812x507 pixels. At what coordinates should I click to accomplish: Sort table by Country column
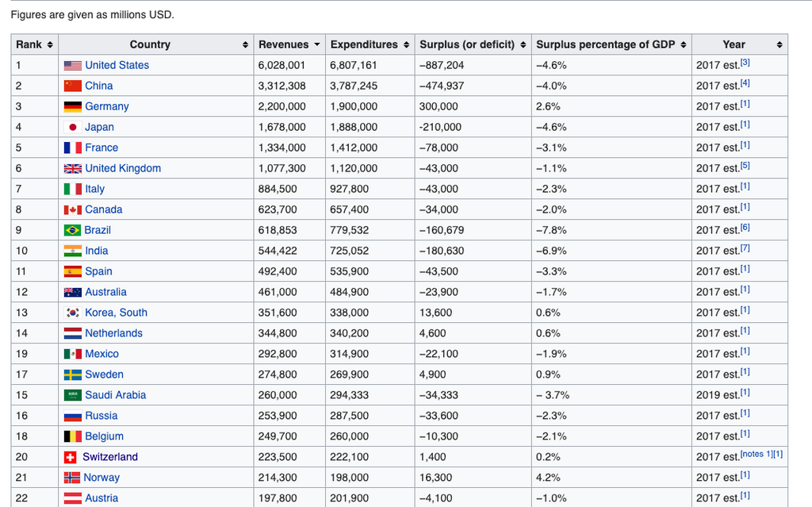[245, 44]
